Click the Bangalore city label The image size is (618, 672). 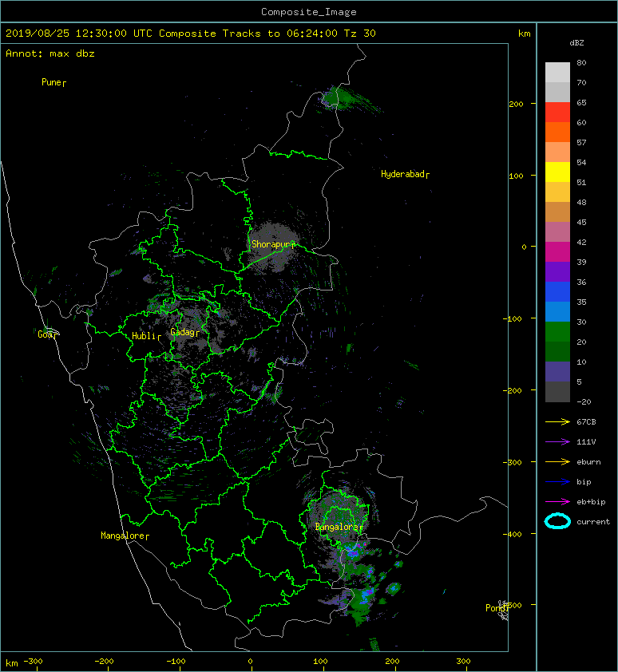click(339, 527)
